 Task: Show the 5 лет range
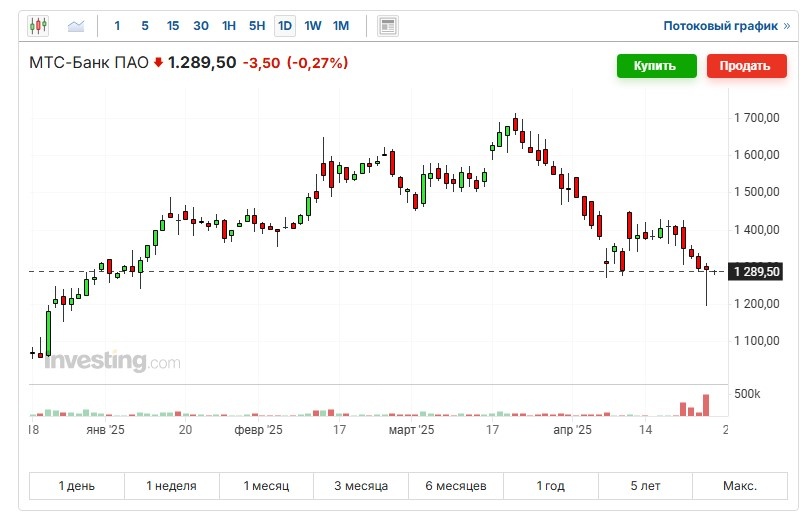pyautogui.click(x=645, y=486)
